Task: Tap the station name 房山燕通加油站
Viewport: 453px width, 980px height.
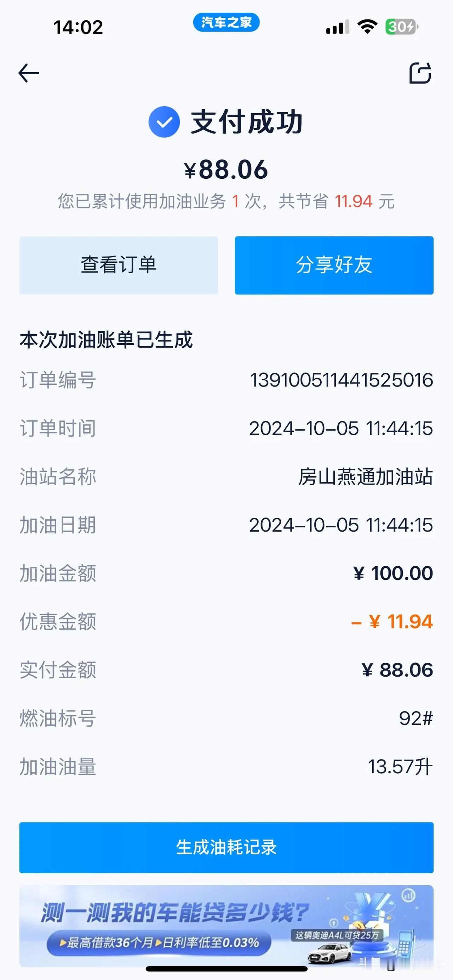Action: tap(366, 477)
